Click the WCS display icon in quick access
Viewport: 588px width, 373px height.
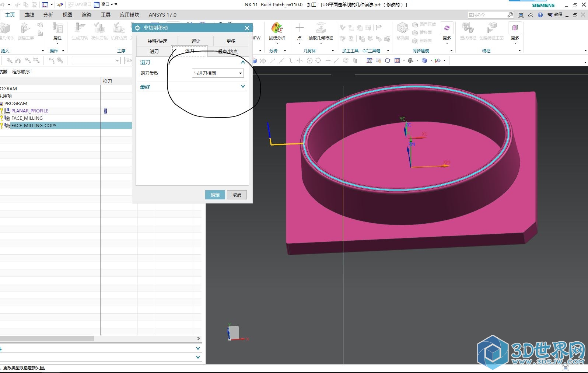[x=45, y=5]
